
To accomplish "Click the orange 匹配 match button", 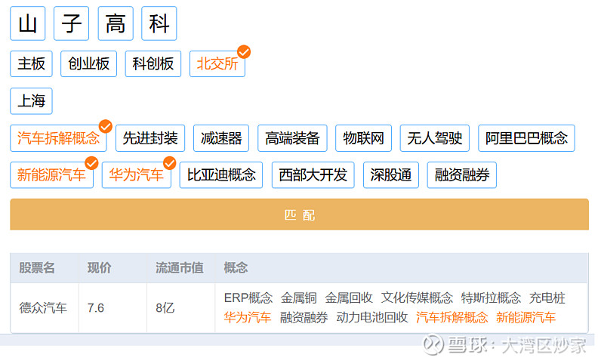I will 299,214.
